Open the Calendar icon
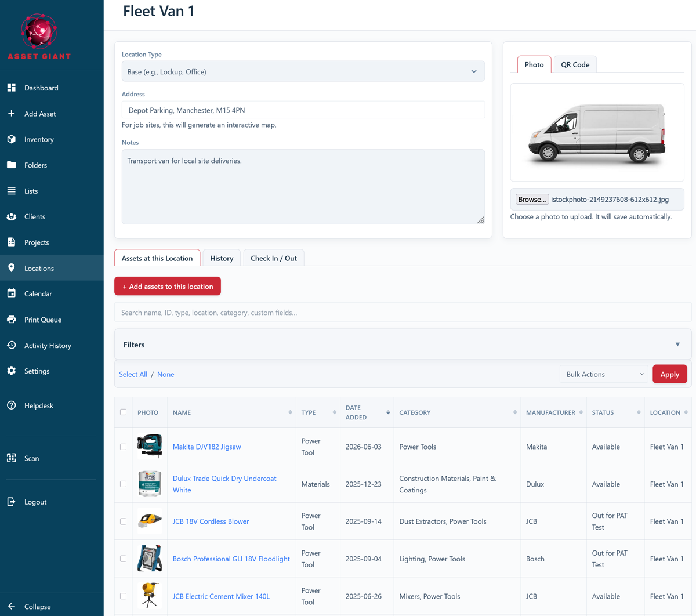The height and width of the screenshot is (616, 696). [12, 293]
